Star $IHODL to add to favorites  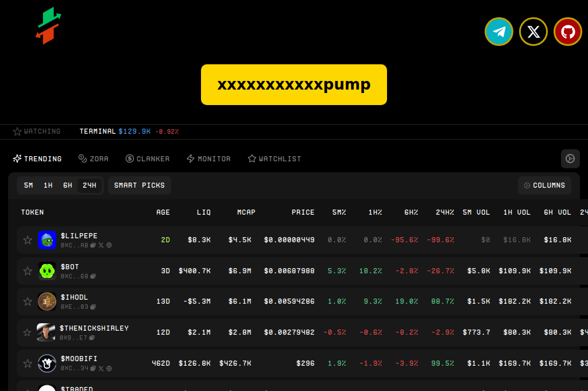point(27,301)
